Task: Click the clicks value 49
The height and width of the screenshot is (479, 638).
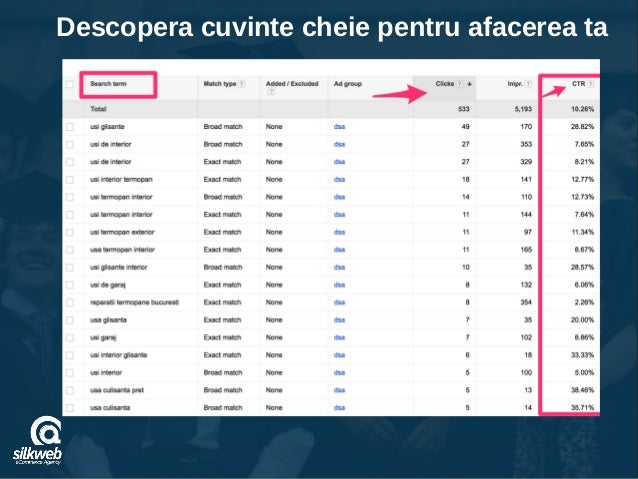Action: coord(465,127)
